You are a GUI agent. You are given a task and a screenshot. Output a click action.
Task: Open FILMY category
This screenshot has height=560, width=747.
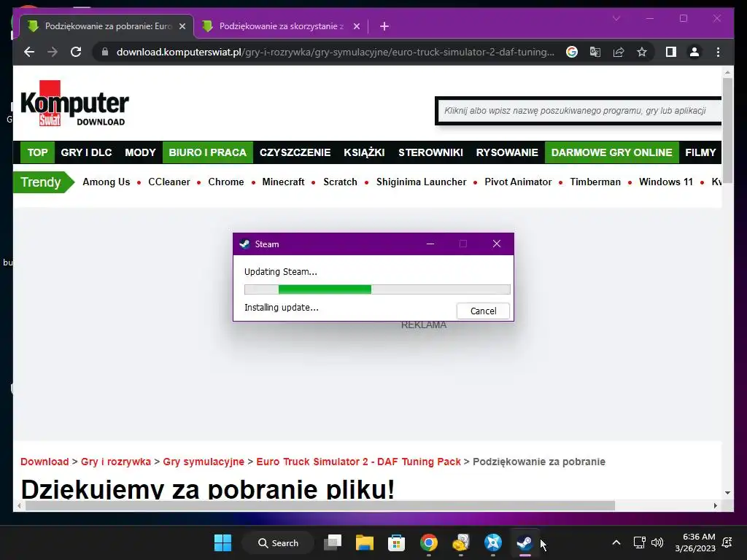(x=700, y=152)
